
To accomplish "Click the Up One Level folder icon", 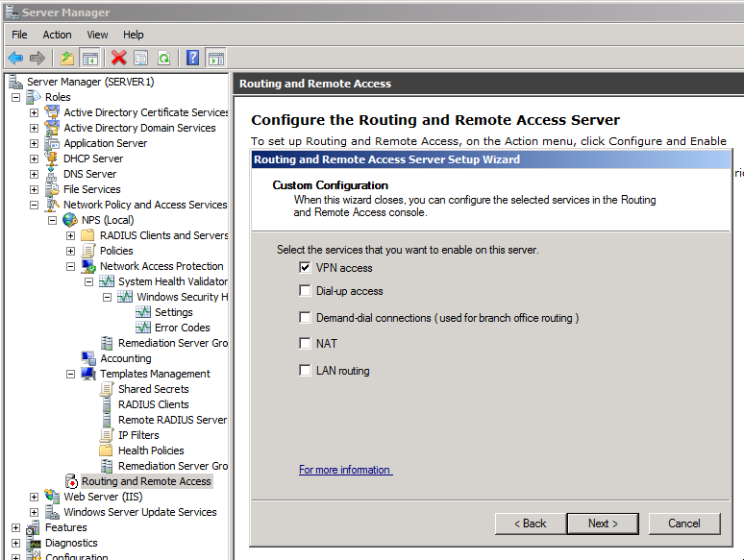I will tap(66, 58).
